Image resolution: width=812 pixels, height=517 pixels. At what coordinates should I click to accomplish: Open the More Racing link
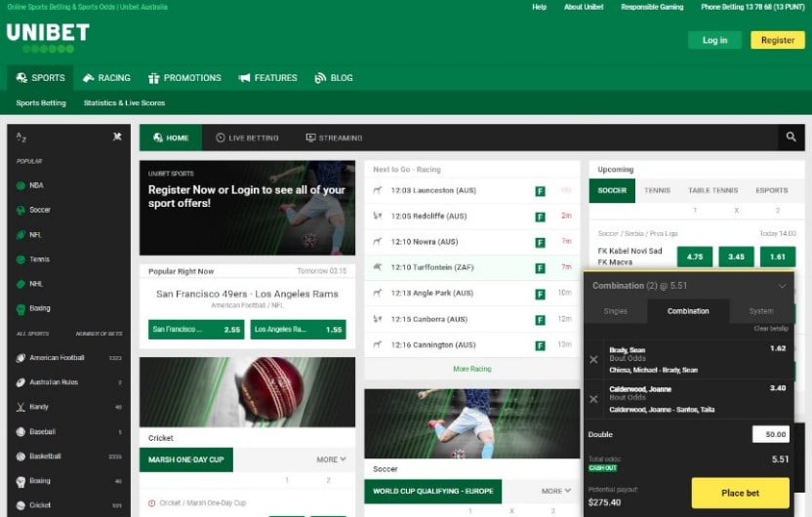pos(471,369)
